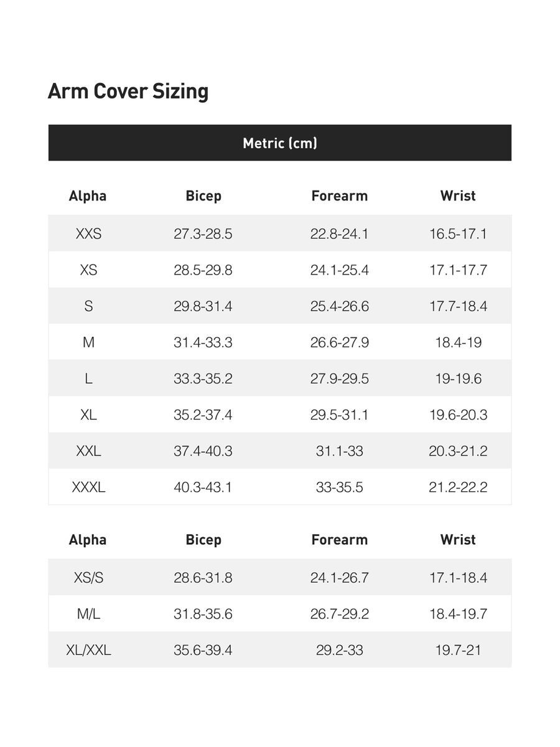Click forearm value 27.9-29.5
560x747 pixels.
point(339,378)
